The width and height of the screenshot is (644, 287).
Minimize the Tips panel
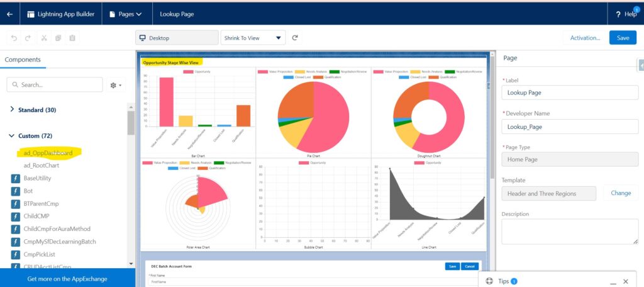613,283
